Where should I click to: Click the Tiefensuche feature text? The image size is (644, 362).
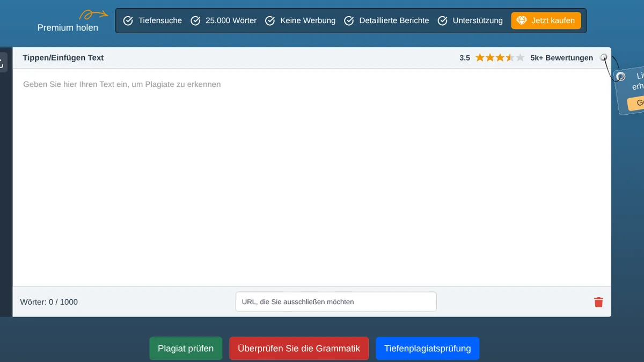click(160, 20)
